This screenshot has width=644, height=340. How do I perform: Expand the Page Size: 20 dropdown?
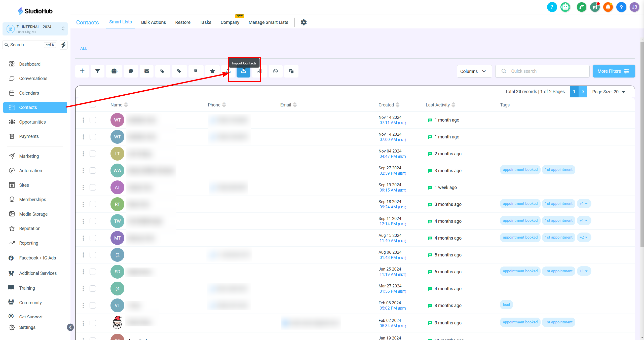pyautogui.click(x=609, y=92)
